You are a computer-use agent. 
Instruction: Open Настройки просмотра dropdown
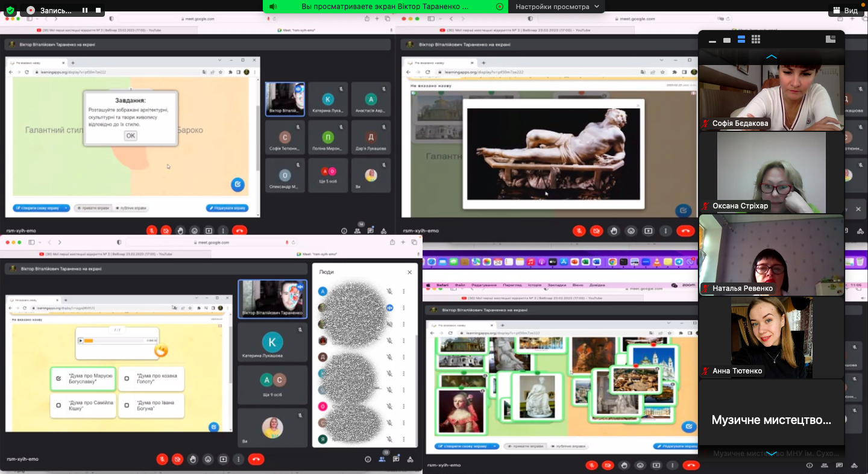pyautogui.click(x=557, y=7)
